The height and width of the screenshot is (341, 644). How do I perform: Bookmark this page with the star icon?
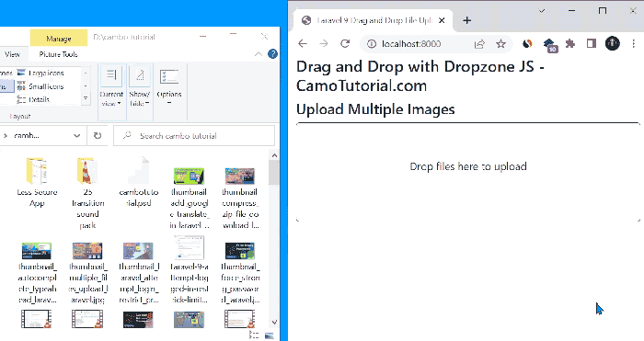pyautogui.click(x=500, y=44)
